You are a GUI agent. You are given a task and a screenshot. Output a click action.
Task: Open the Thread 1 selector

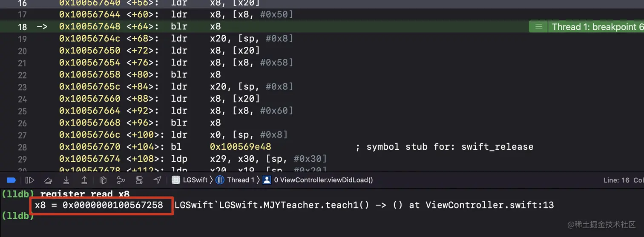pos(236,180)
